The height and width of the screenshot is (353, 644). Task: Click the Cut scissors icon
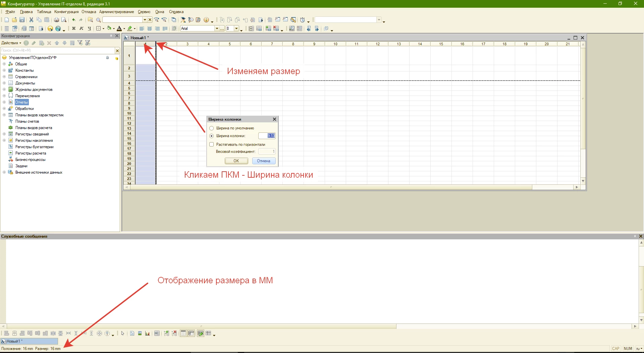[31, 20]
